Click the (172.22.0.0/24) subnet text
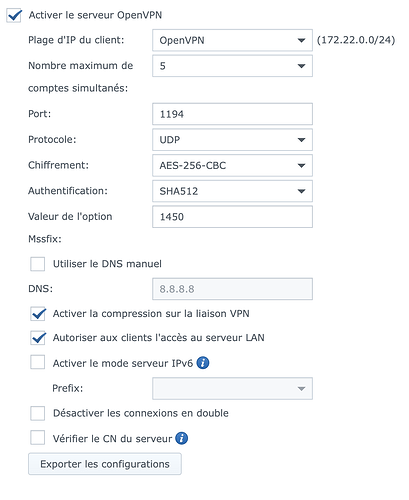The height and width of the screenshot is (500, 409). coord(356,40)
